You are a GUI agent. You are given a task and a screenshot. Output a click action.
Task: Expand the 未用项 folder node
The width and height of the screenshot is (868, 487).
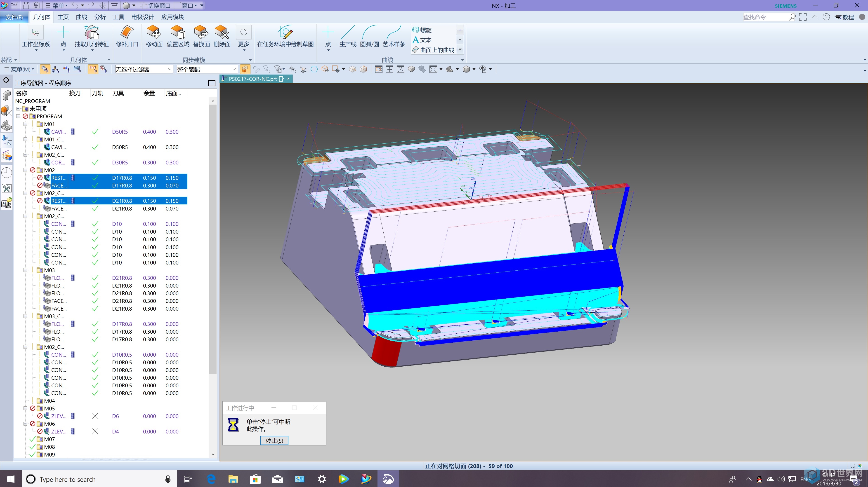pyautogui.click(x=18, y=109)
